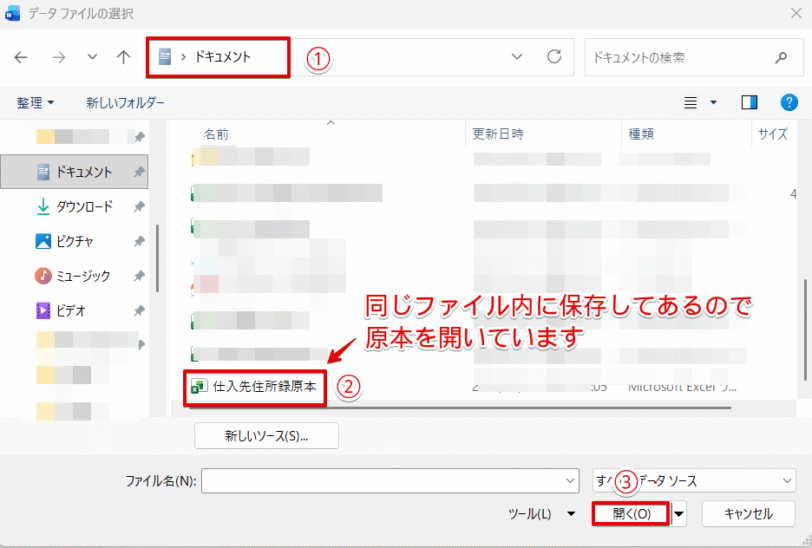Go back with the left arrow

pos(21,57)
